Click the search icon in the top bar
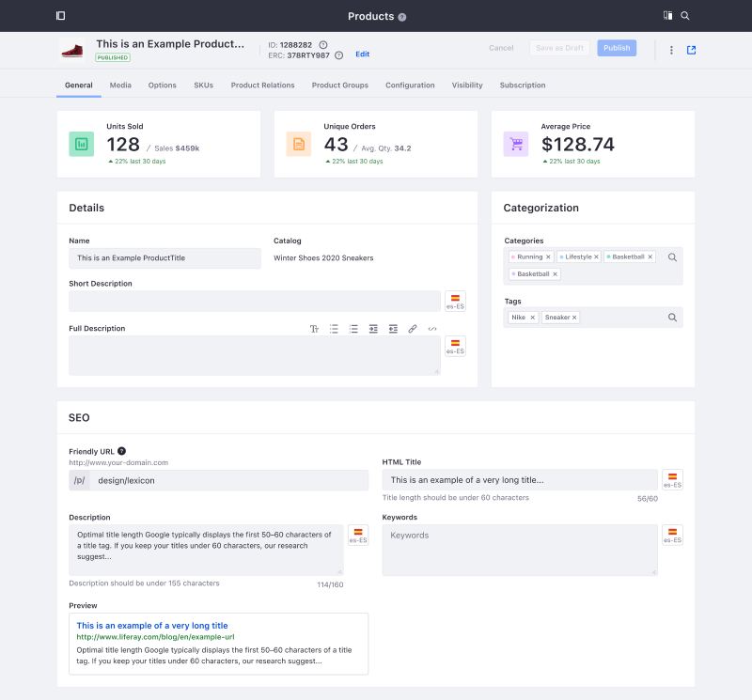 coord(685,16)
